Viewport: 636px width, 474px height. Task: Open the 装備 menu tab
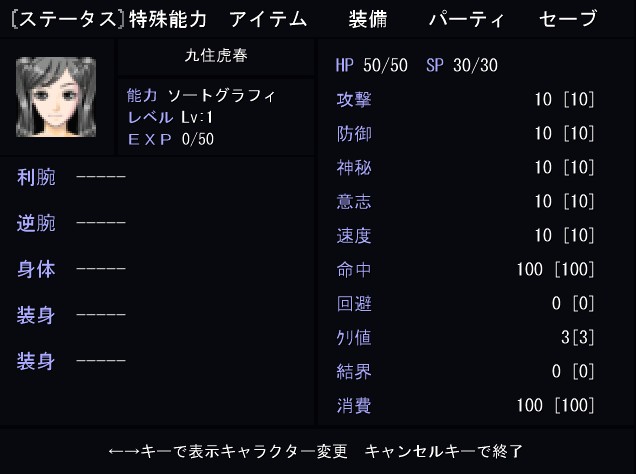[368, 19]
